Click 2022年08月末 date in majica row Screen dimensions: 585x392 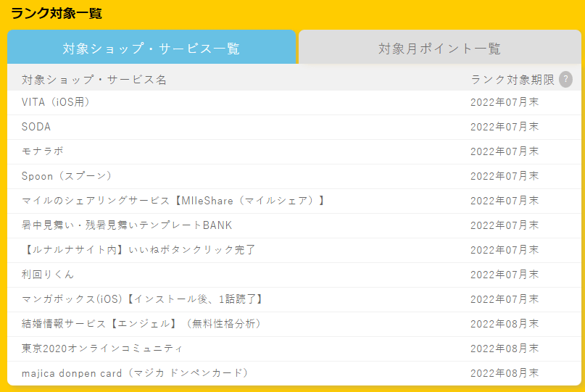coord(505,373)
